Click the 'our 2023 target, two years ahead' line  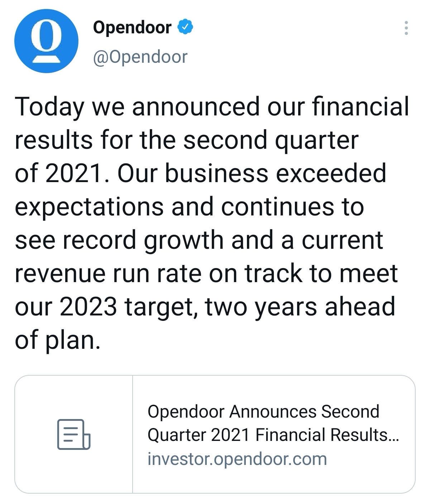(x=205, y=306)
